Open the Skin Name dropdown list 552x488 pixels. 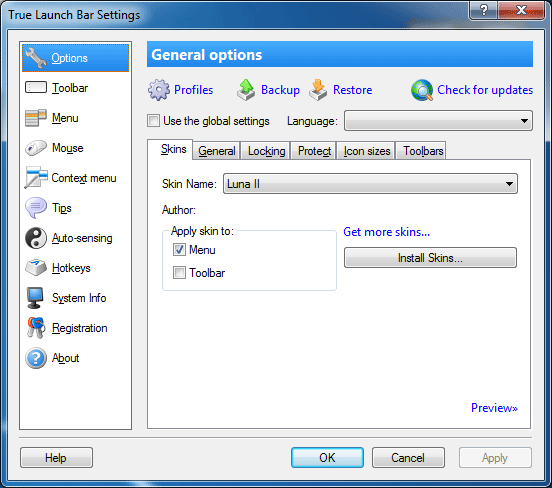370,183
